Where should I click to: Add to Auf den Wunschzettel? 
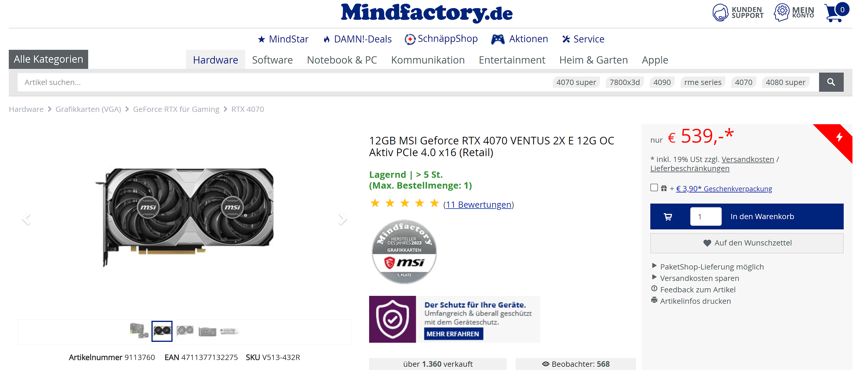pyautogui.click(x=747, y=243)
